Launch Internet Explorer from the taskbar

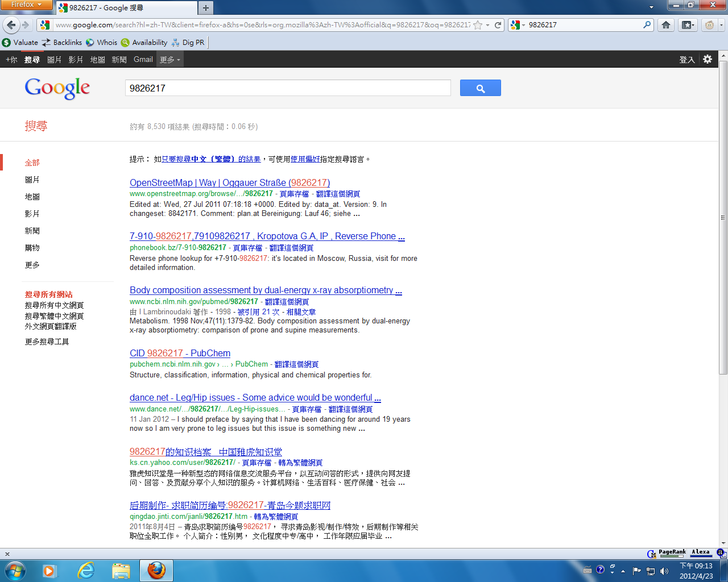pos(86,571)
